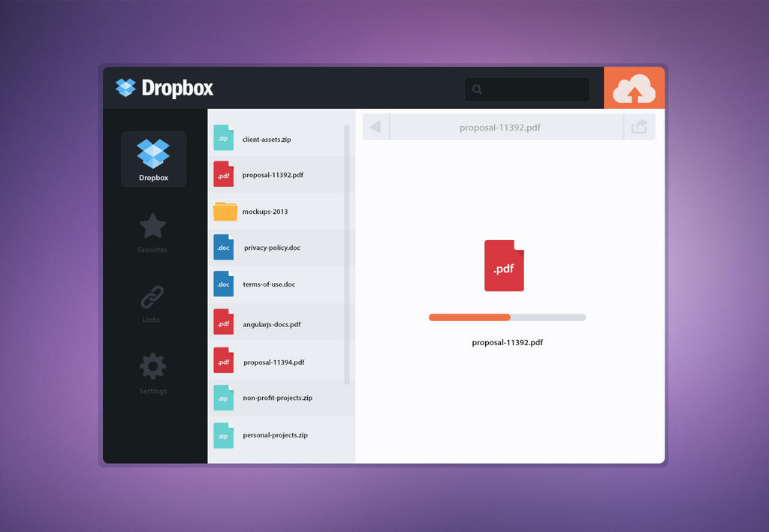This screenshot has height=532, width=769.
Task: Select the privacy-policy.doc file name
Action: click(x=272, y=248)
